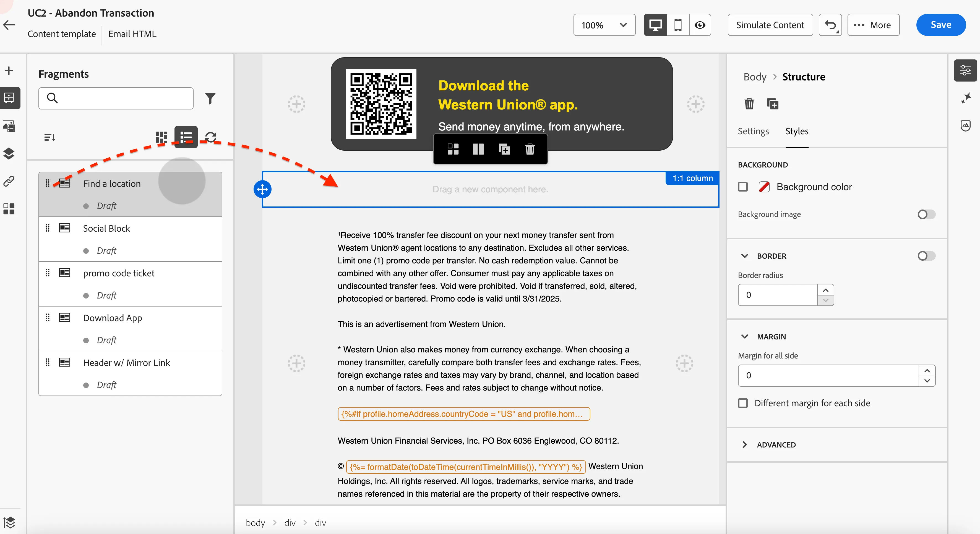The height and width of the screenshot is (534, 980).
Task: Click the eye preview icon
Action: pos(700,25)
